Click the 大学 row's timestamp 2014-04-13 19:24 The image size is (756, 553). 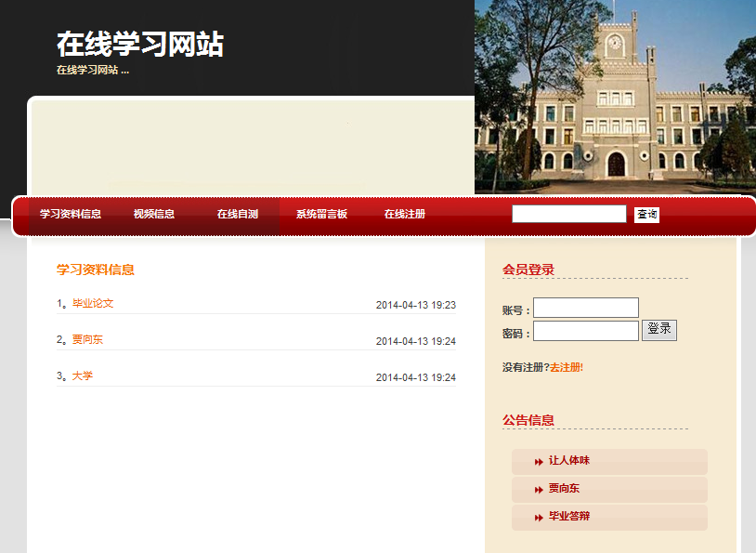[415, 377]
